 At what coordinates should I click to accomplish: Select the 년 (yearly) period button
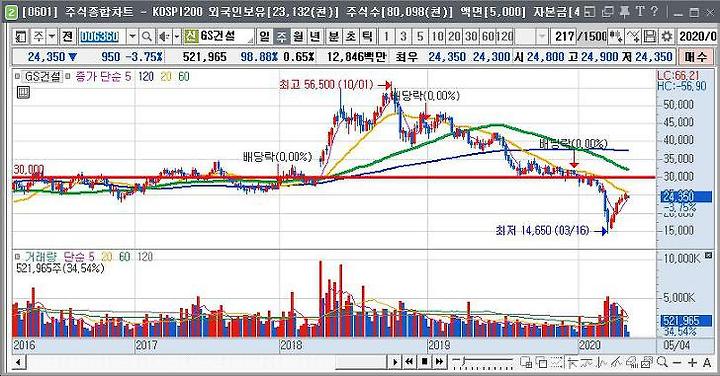coord(315,36)
